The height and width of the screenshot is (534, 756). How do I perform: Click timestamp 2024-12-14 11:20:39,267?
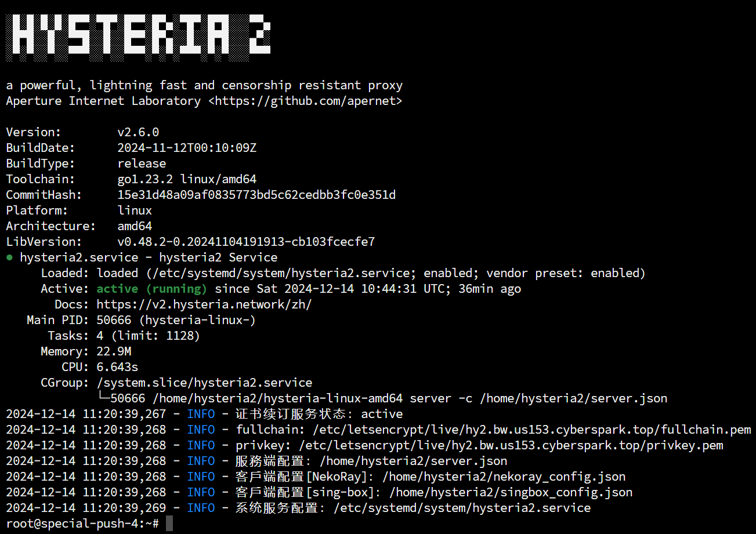click(86, 414)
